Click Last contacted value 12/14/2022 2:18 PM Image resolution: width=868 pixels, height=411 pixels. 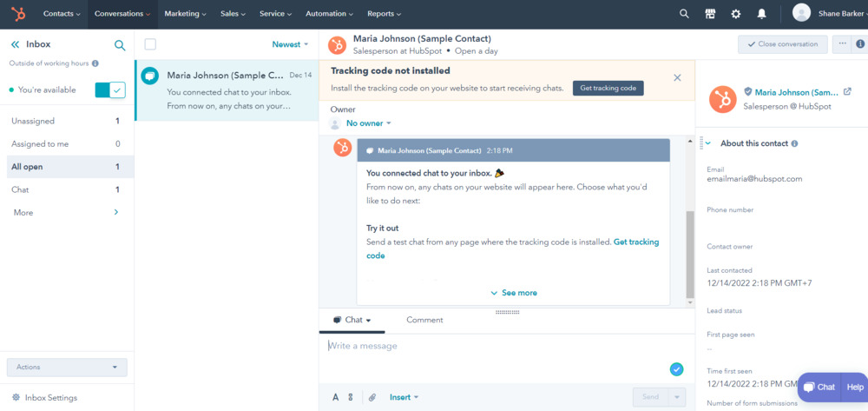pyautogui.click(x=759, y=283)
